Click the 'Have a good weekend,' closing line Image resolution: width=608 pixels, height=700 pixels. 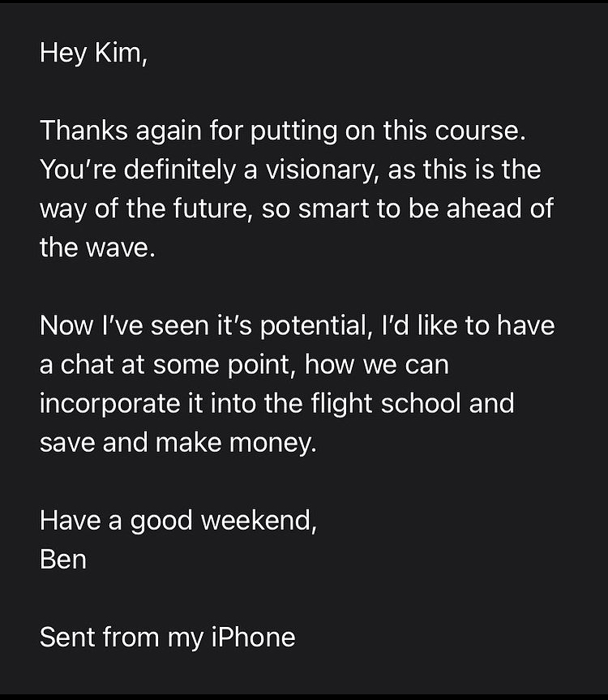[x=178, y=521]
